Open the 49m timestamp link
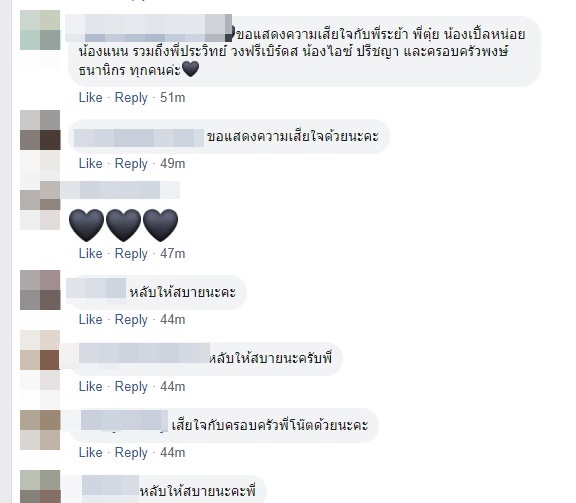576x503 pixels. click(x=173, y=164)
